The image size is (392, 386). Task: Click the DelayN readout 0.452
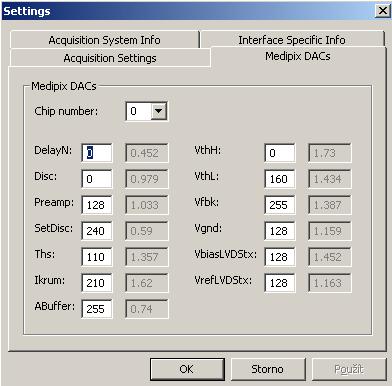coord(147,153)
